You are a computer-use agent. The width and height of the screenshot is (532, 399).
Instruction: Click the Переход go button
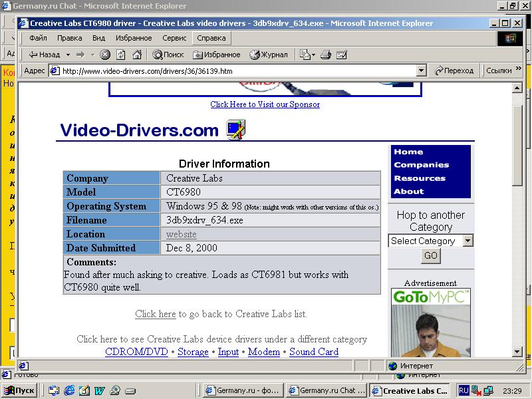click(454, 70)
